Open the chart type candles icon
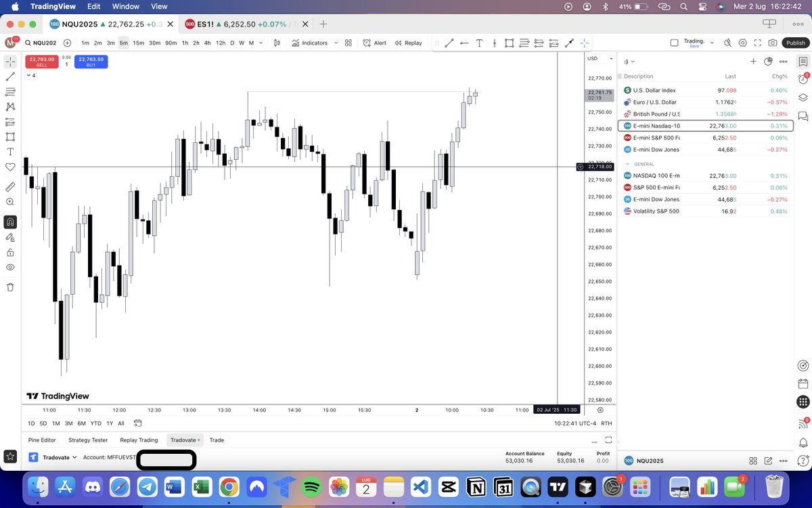Screen dimensions: 812x508 pos(277,43)
